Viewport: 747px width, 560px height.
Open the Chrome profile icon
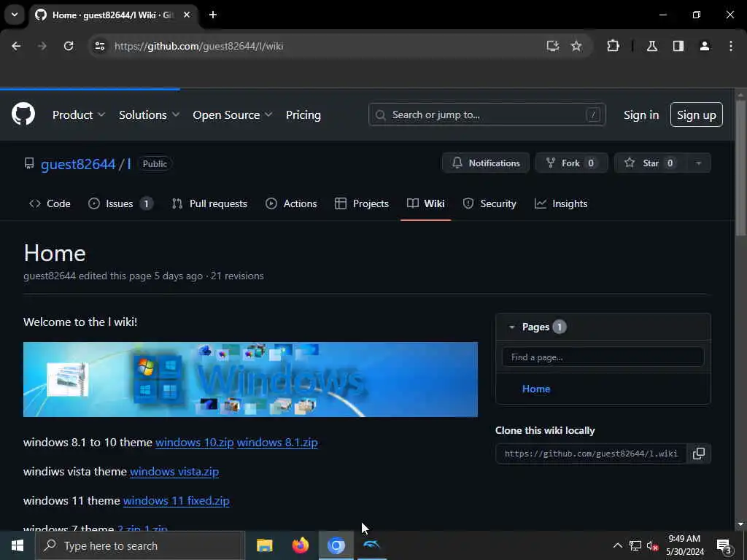pyautogui.click(x=705, y=46)
